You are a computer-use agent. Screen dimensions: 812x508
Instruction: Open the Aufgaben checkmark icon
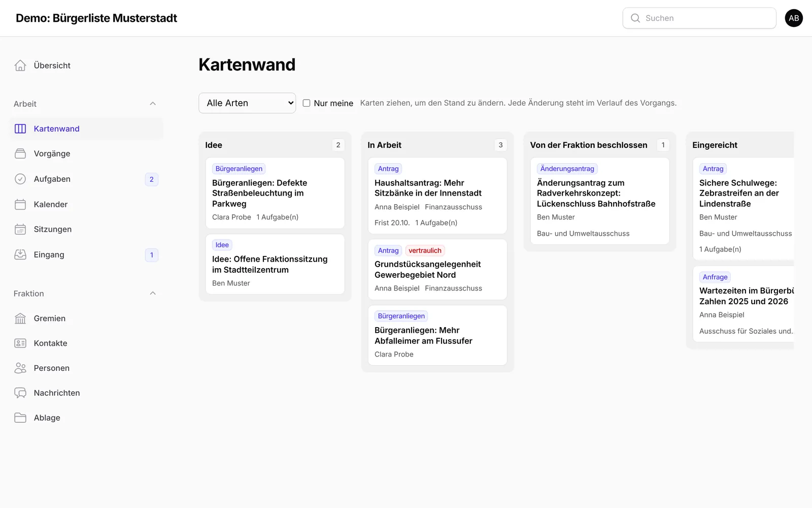20,179
